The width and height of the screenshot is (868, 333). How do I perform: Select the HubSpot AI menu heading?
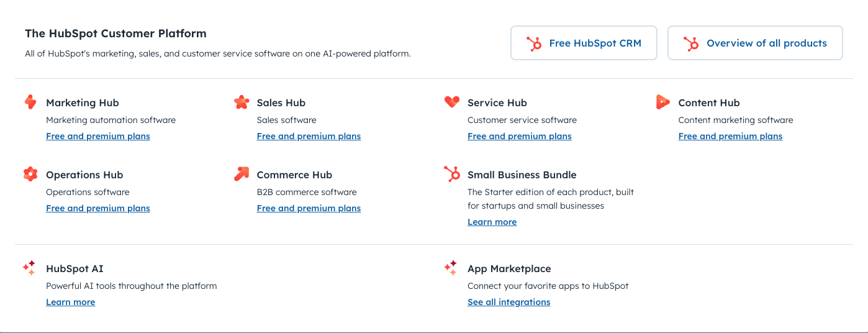(x=75, y=268)
